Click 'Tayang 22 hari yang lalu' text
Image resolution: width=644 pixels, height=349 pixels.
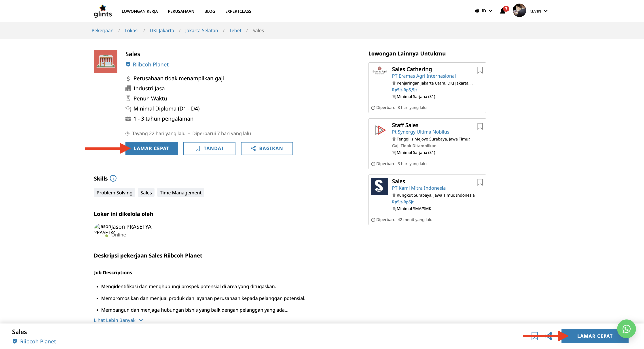click(x=159, y=134)
